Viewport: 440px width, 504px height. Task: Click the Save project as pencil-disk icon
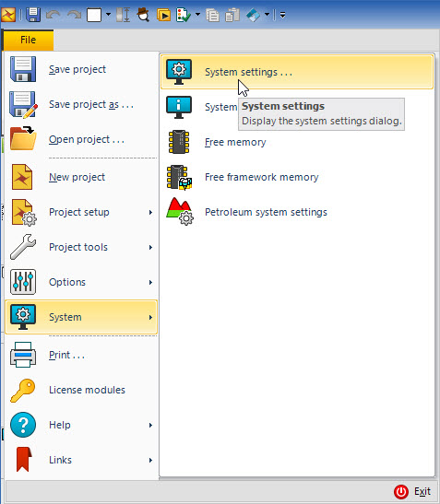click(x=23, y=104)
